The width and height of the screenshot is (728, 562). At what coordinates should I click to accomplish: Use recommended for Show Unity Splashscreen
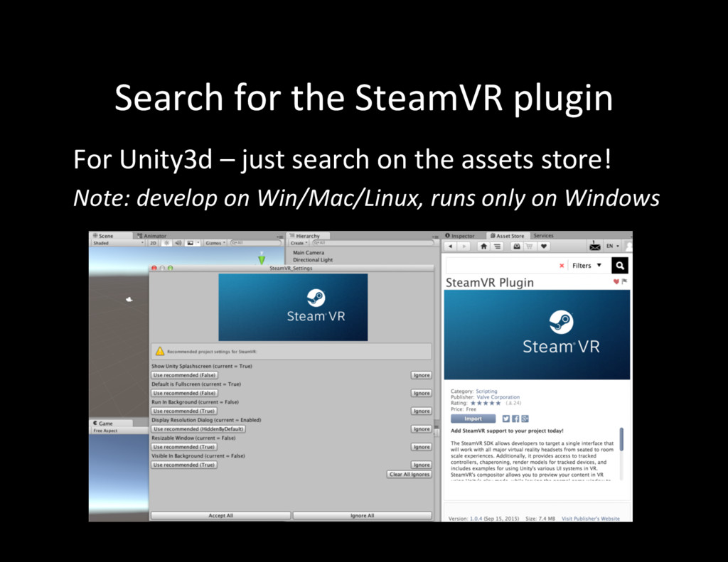[184, 375]
